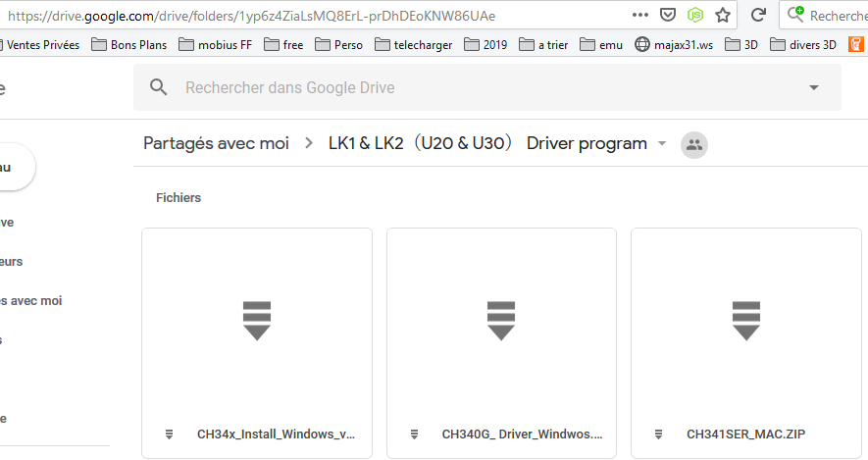The width and height of the screenshot is (868, 460).
Task: Open the folder name dropdown arrow
Action: coord(661,143)
